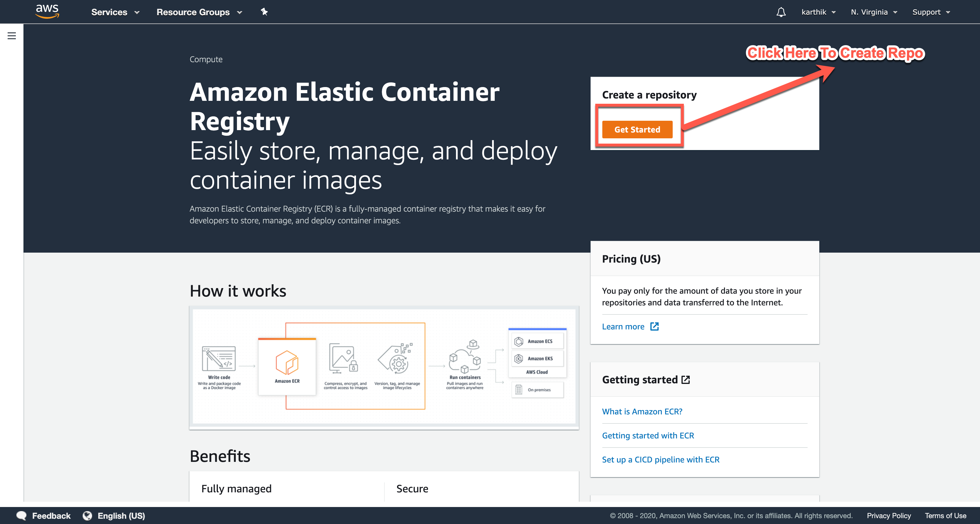This screenshot has height=524, width=980.
Task: Click the Run containers diagram icon
Action: click(465, 357)
